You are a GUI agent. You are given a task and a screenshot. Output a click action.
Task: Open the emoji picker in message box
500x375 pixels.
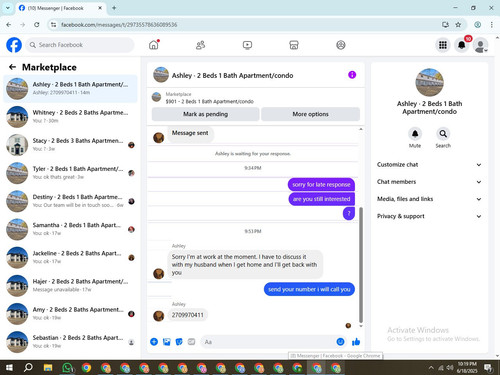point(340,342)
